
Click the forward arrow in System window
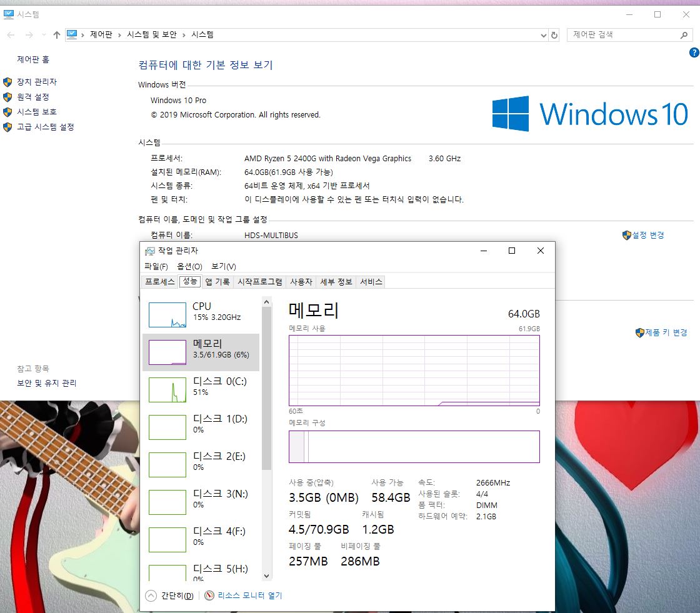(29, 35)
